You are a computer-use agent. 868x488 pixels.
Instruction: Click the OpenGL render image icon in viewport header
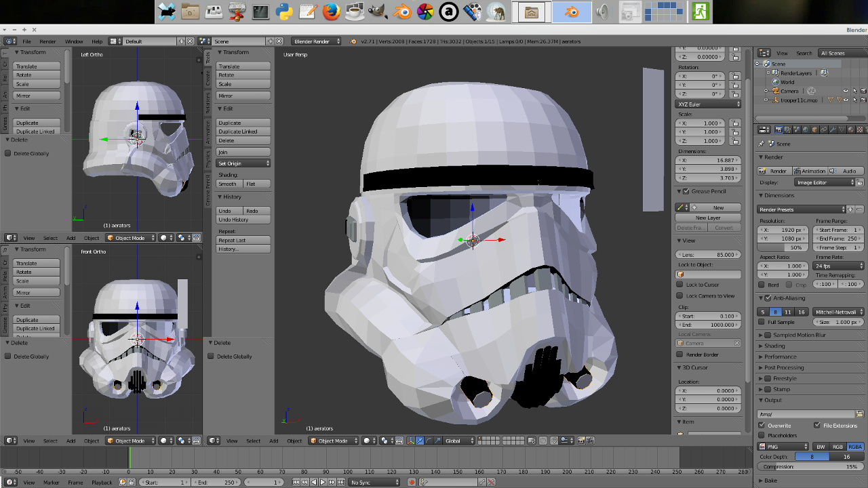tap(581, 441)
